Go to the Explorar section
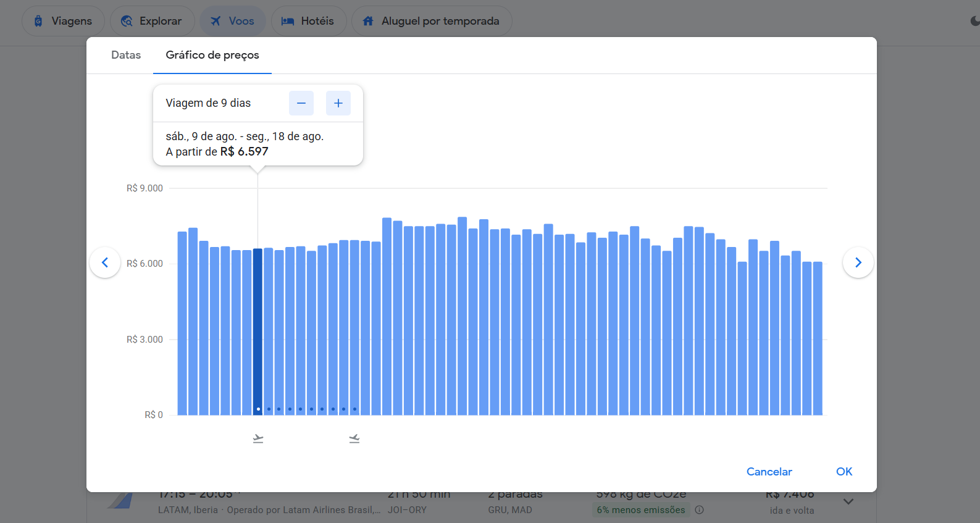The height and width of the screenshot is (523, 980). click(152, 21)
